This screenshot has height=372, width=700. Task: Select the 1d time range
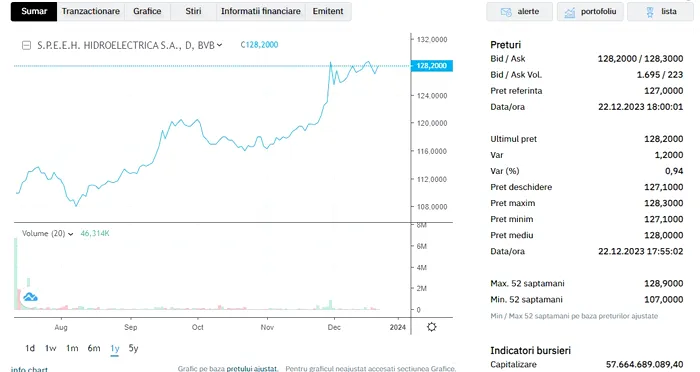click(x=30, y=348)
